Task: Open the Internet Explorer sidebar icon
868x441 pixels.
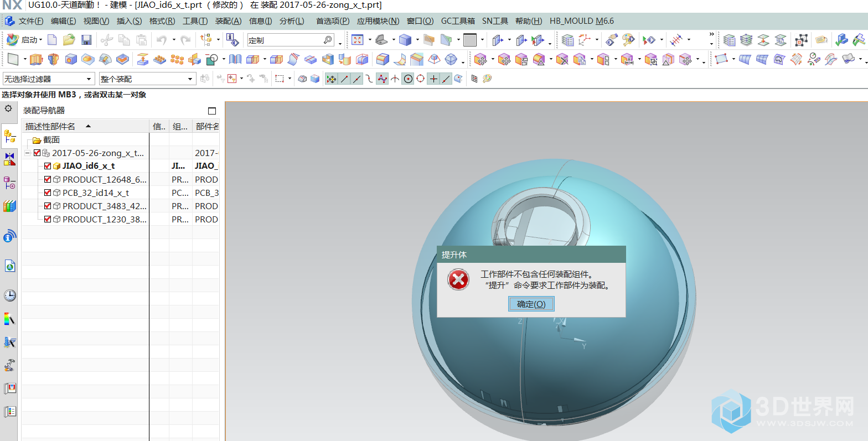Action: click(9, 266)
